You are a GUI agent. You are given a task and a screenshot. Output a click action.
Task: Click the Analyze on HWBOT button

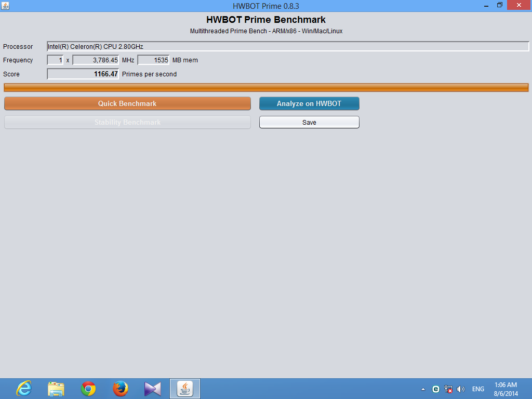[x=309, y=103]
